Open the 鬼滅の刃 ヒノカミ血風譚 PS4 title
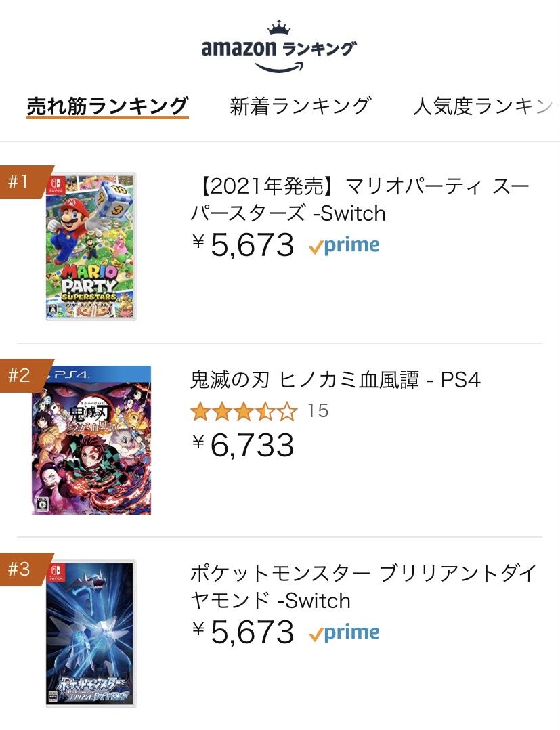The width and height of the screenshot is (560, 730). pyautogui.click(x=335, y=380)
